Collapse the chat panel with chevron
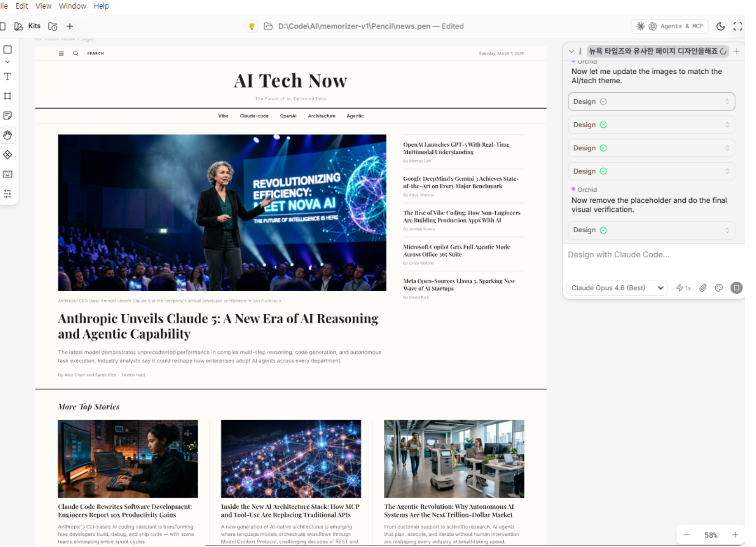This screenshot has height=547, width=756. click(x=571, y=52)
